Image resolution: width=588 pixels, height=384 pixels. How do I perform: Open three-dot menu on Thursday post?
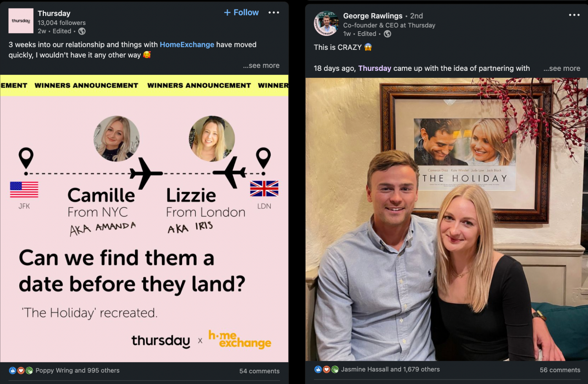tap(274, 12)
